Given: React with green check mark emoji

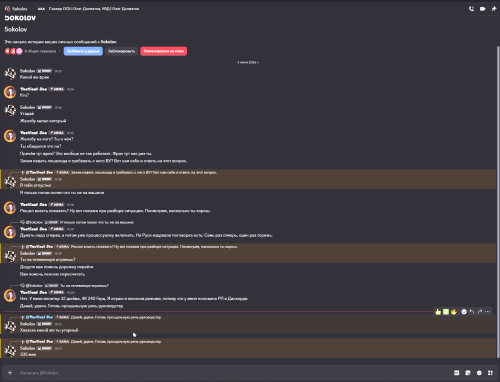Looking at the screenshot, I should [x=446, y=312].
